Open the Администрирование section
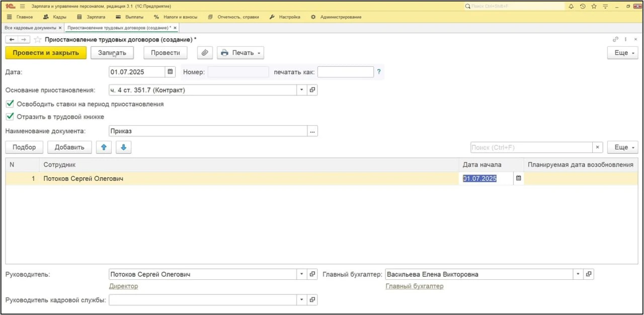Image resolution: width=644 pixels, height=315 pixels. (x=336, y=17)
